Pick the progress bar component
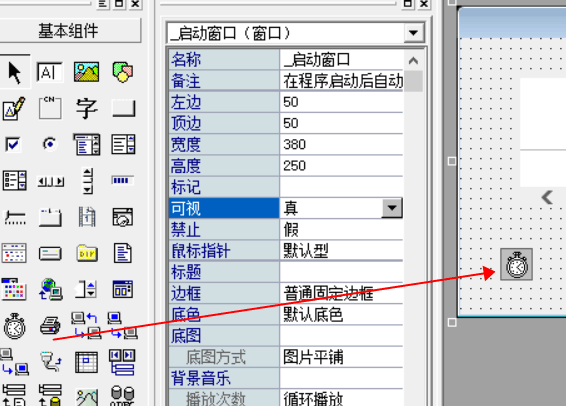The image size is (566, 406). (x=123, y=180)
